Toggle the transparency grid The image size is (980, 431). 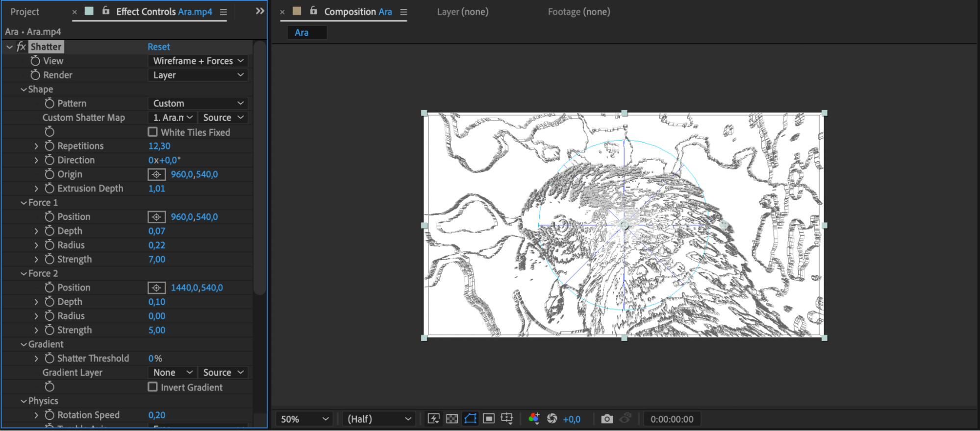(x=452, y=419)
